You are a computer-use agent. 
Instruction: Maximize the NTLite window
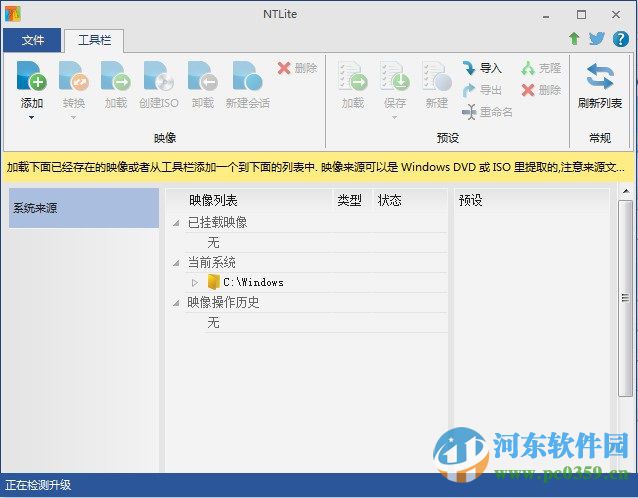click(581, 15)
